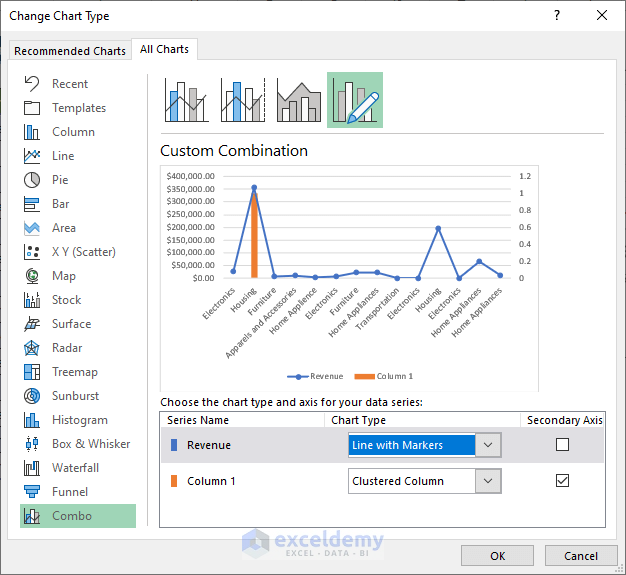The image size is (626, 575).
Task: Select the Funnel category label
Action: tap(70, 492)
